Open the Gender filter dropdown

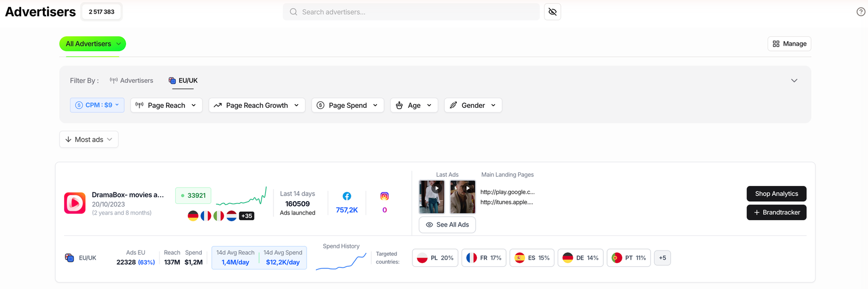473,105
